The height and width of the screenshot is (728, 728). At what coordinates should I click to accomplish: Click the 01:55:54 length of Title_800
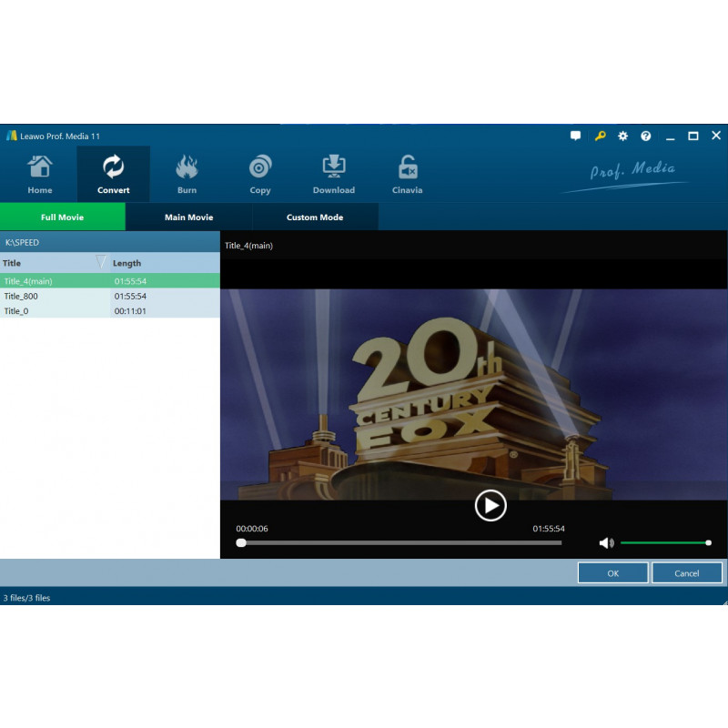click(x=130, y=297)
